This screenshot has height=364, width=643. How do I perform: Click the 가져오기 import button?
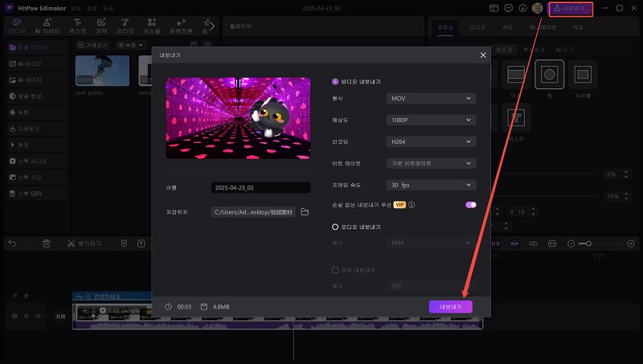click(x=93, y=45)
